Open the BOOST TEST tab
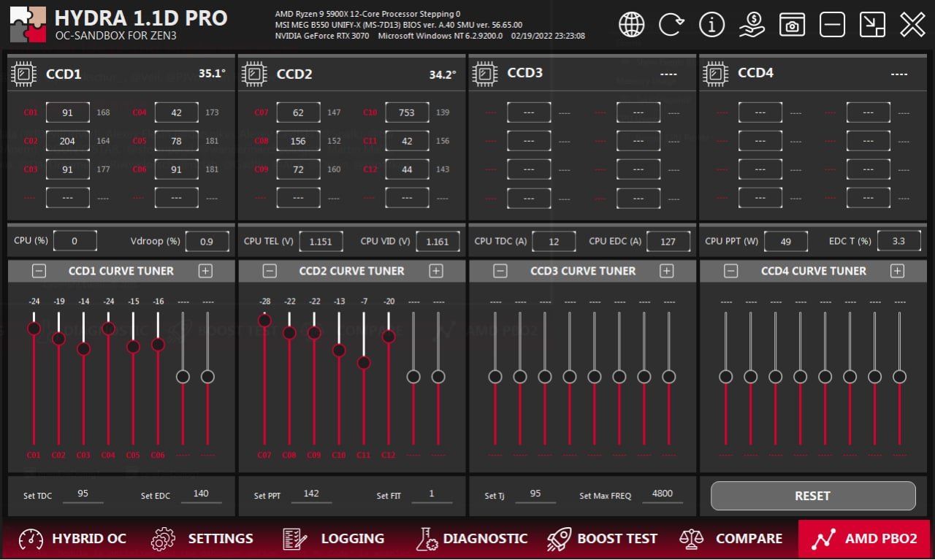 (x=602, y=539)
